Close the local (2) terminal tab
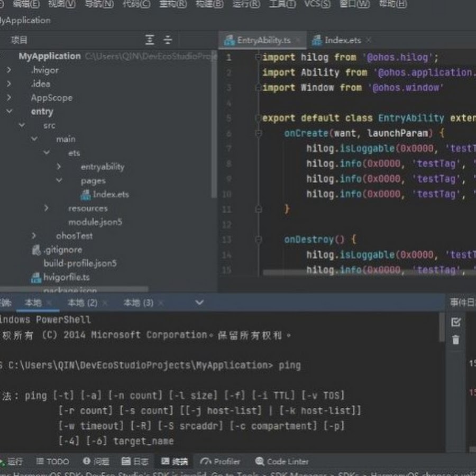 click(105, 303)
